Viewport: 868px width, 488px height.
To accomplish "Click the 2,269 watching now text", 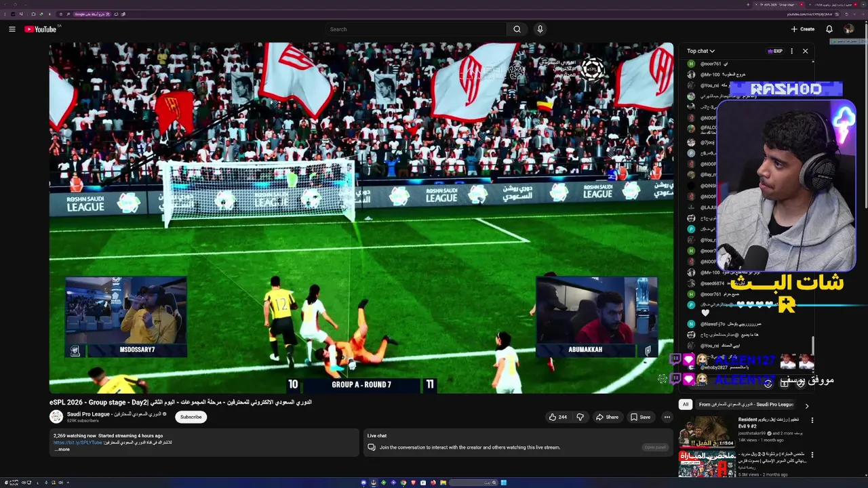I will (75, 436).
